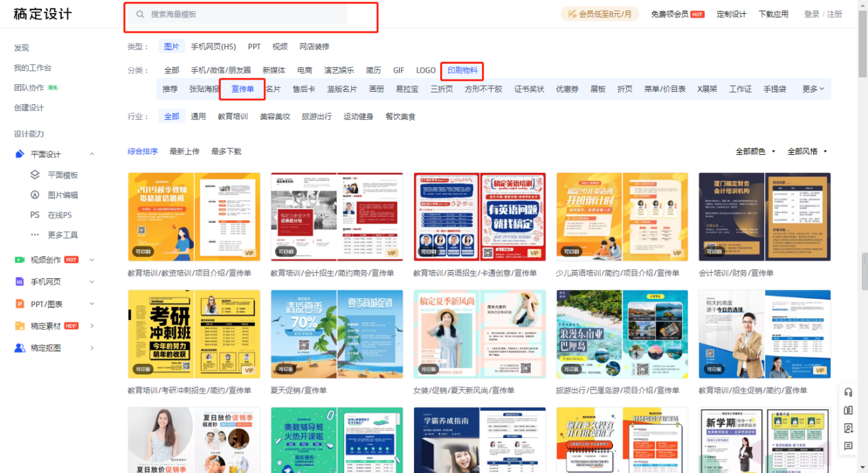Click the 更多工具 dots icon

pos(35,234)
